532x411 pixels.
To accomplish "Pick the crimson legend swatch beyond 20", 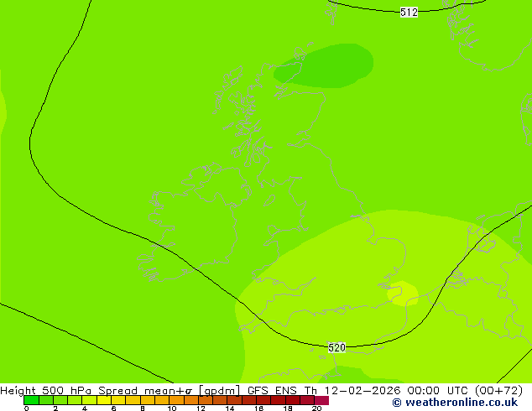I will pyautogui.click(x=321, y=400).
